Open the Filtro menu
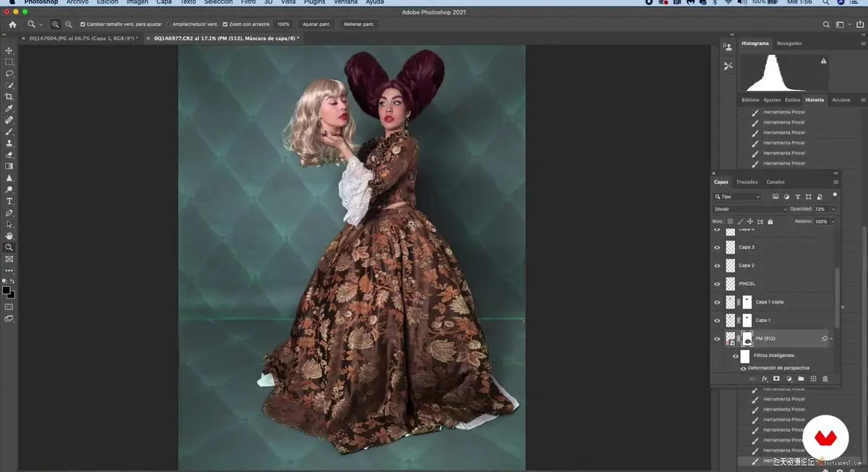 coord(248,3)
